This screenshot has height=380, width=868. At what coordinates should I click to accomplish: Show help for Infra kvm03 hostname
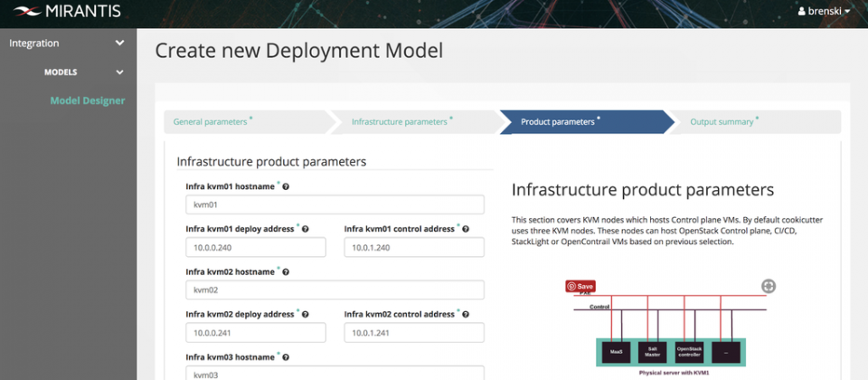coord(286,357)
